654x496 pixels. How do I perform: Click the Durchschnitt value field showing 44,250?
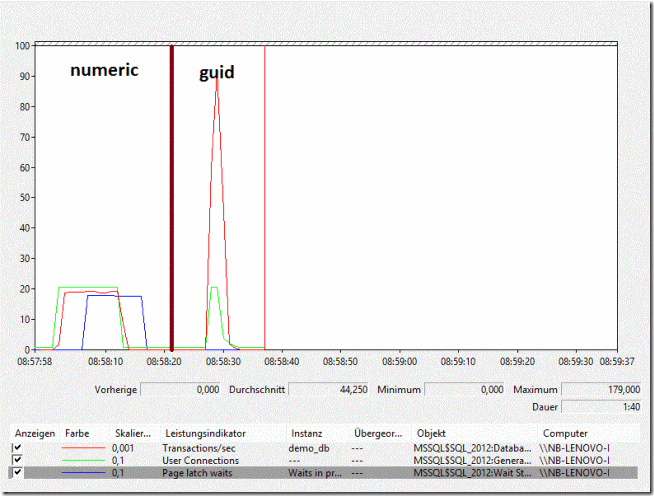pos(328,389)
